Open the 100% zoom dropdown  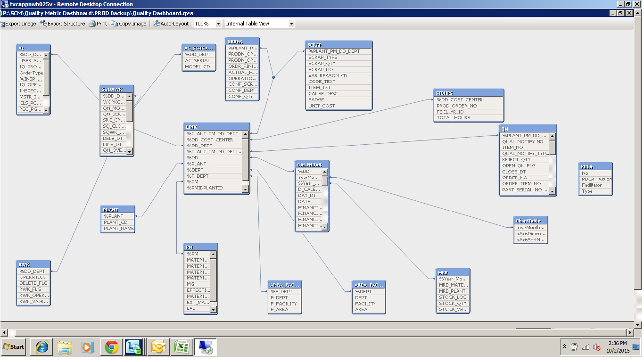pos(218,24)
